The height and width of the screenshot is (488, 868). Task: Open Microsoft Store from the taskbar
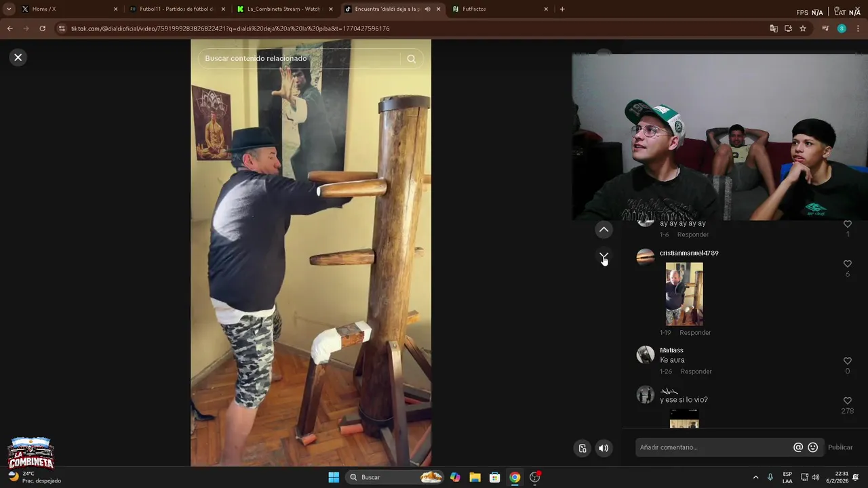pyautogui.click(x=495, y=477)
